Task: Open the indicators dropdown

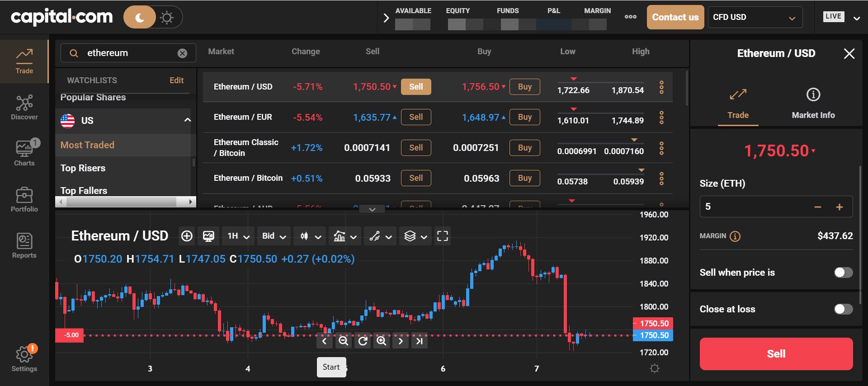Action: coord(345,236)
